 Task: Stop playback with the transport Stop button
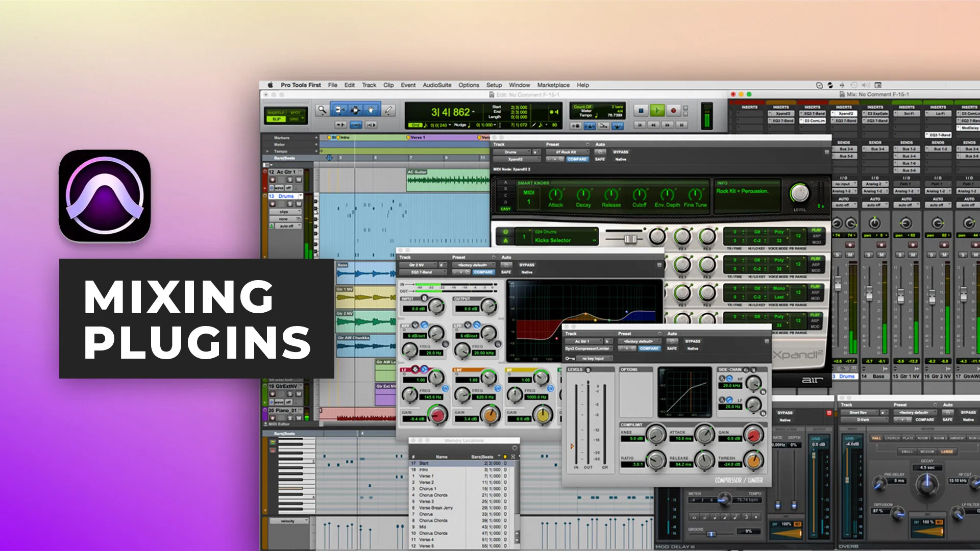tap(641, 110)
